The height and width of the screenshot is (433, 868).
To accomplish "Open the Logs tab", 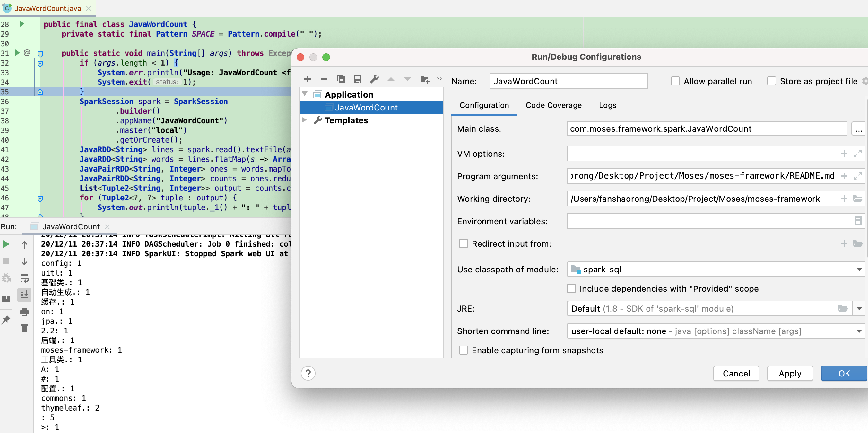I will pyautogui.click(x=607, y=105).
